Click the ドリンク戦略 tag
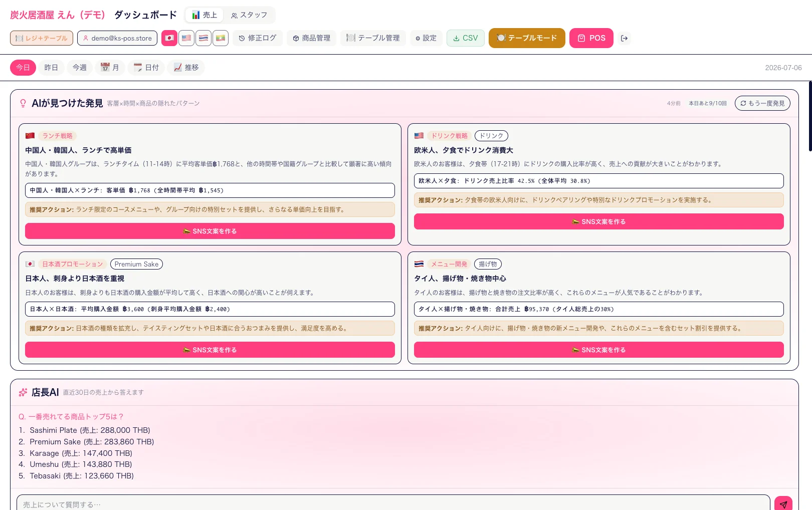812x510 pixels. pyautogui.click(x=450, y=136)
